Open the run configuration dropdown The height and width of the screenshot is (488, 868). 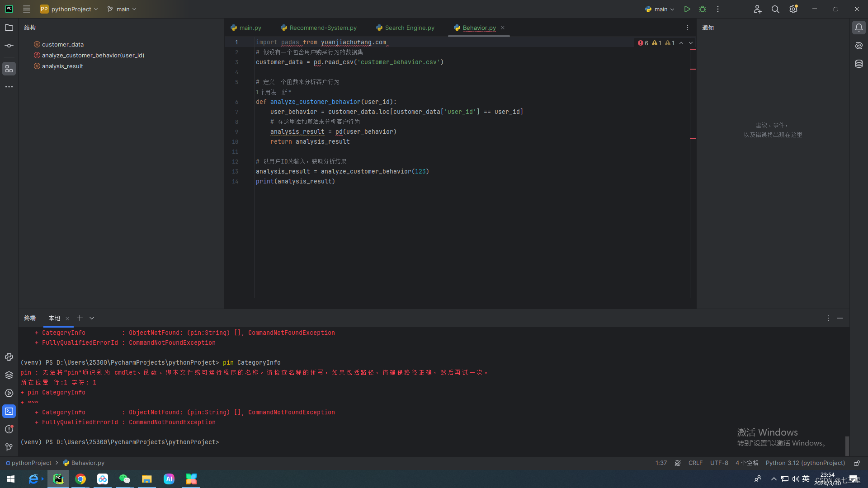click(660, 9)
